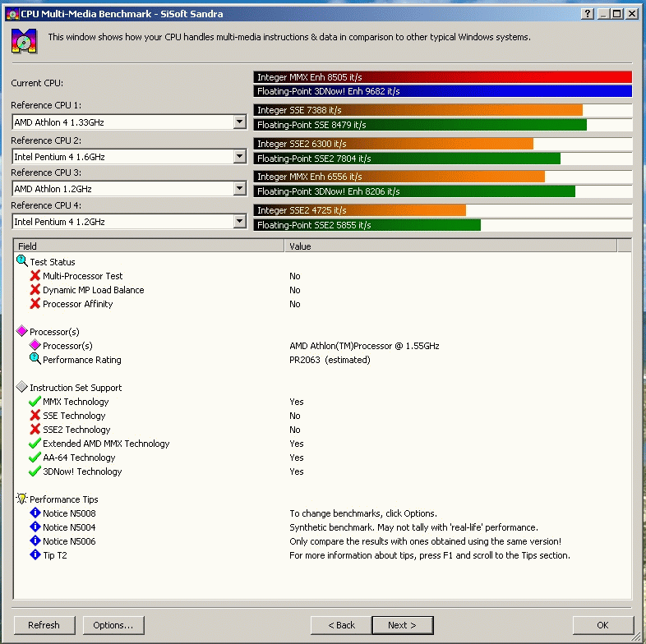646x644 pixels.
Task: Go to previous module with < Back
Action: tap(341, 625)
